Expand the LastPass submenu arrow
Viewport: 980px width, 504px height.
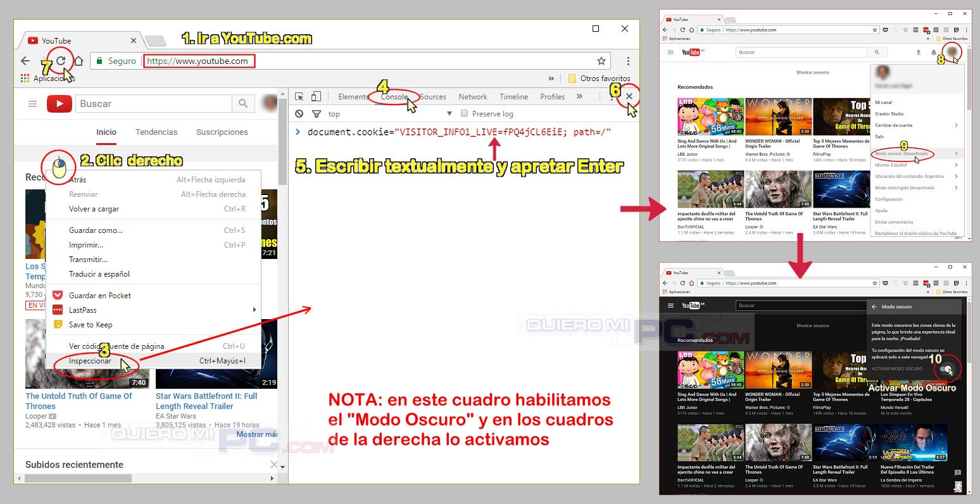(x=254, y=310)
